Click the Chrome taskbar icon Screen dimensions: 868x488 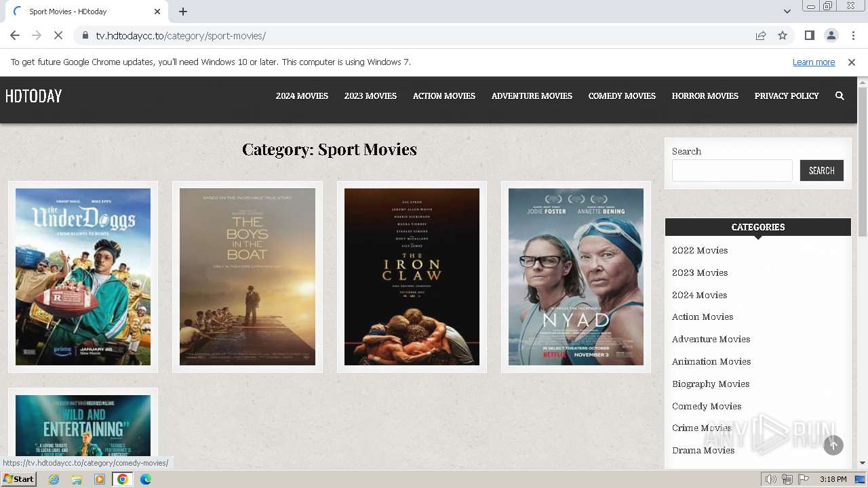click(123, 479)
